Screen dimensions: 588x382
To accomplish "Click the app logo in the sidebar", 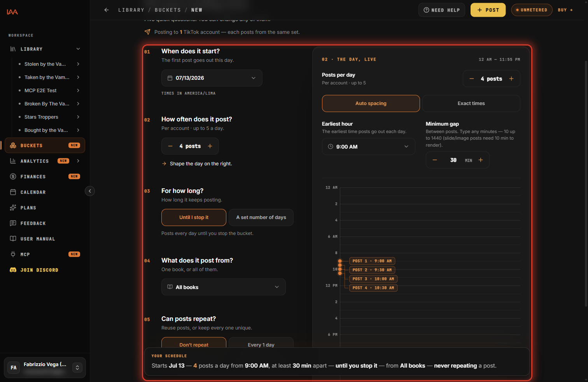I will [12, 12].
